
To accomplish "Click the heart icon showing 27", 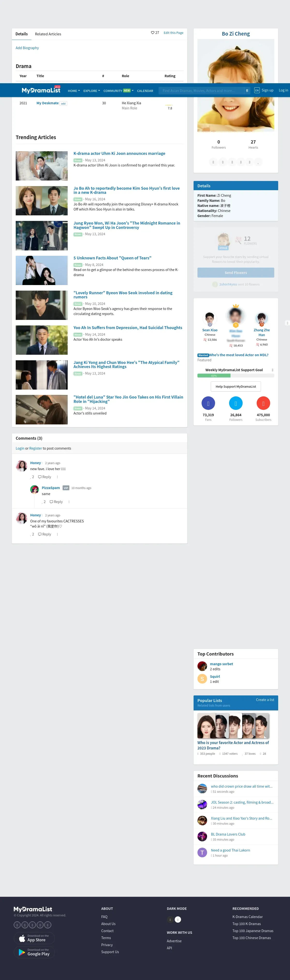I will 152,33.
